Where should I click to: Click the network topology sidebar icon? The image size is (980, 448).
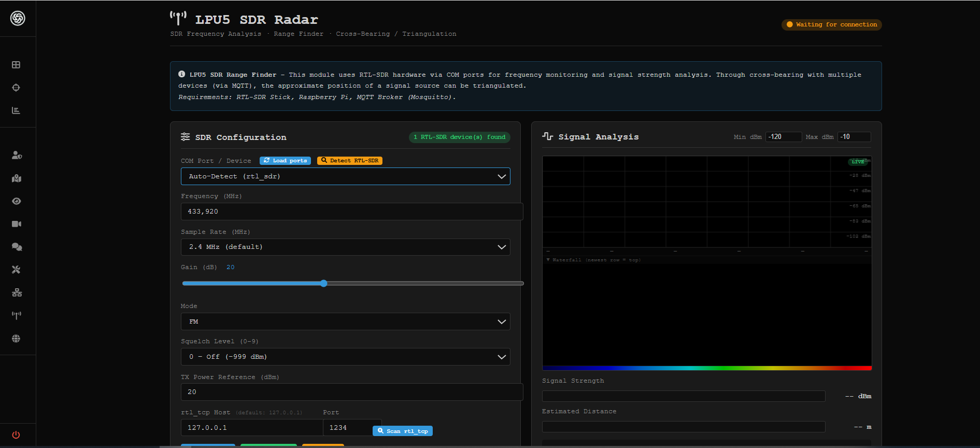(17, 292)
